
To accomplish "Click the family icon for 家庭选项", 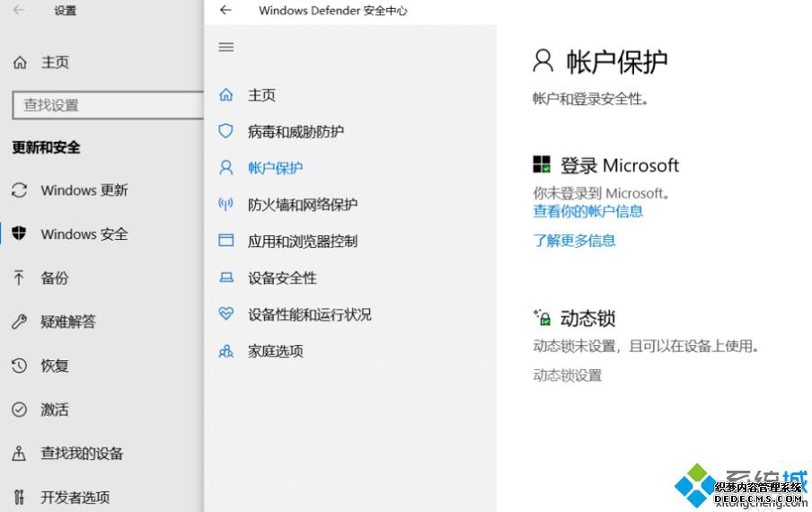I will coord(225,351).
